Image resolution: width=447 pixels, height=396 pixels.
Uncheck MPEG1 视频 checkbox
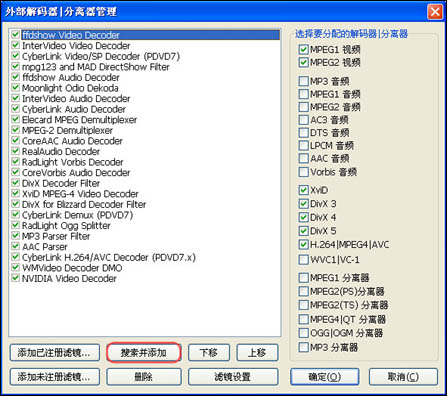pyautogui.click(x=303, y=50)
